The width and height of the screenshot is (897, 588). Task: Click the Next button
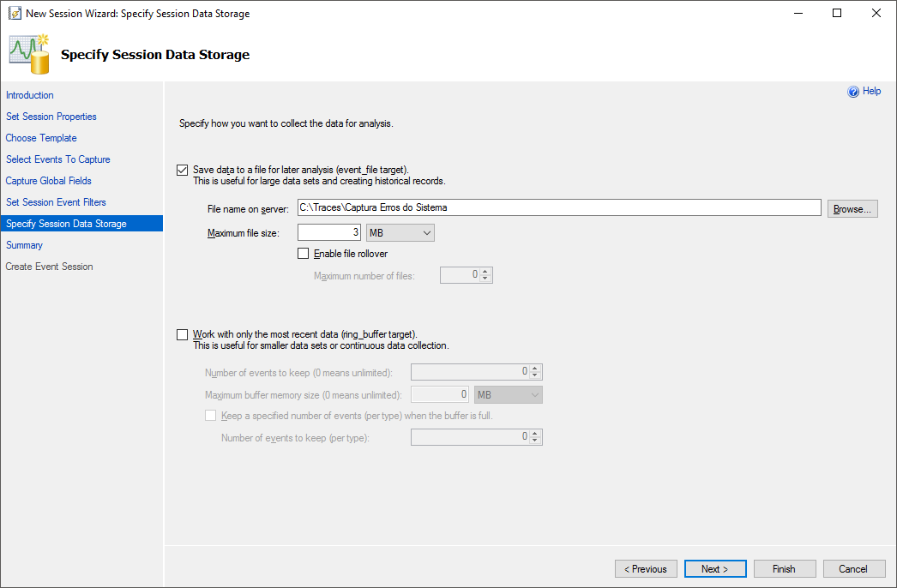[714, 569]
